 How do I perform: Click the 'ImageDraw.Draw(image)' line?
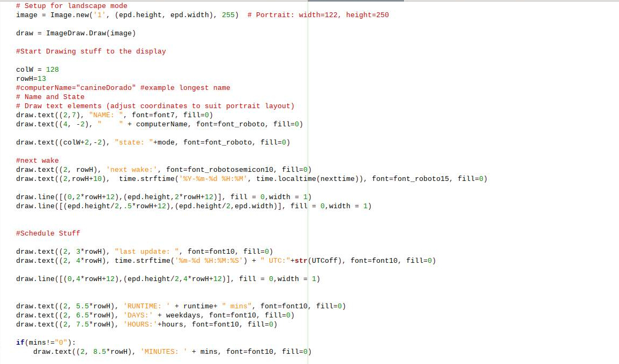[91, 33]
